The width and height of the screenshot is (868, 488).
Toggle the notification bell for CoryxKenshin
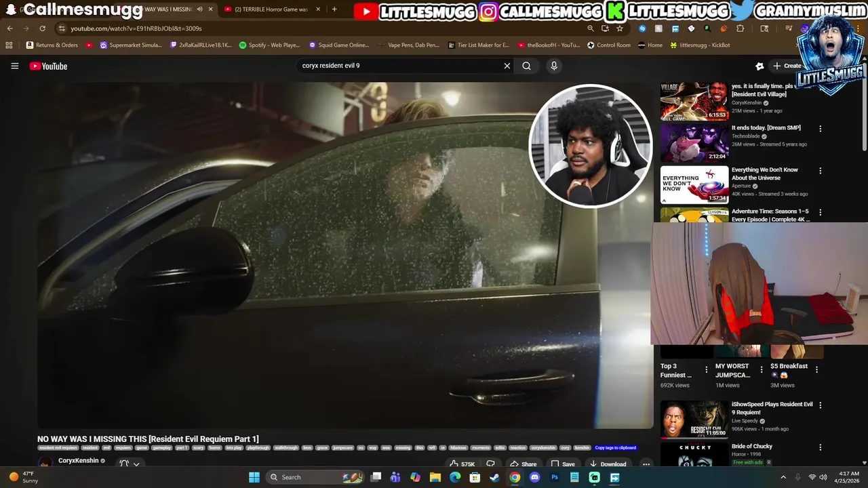124,464
